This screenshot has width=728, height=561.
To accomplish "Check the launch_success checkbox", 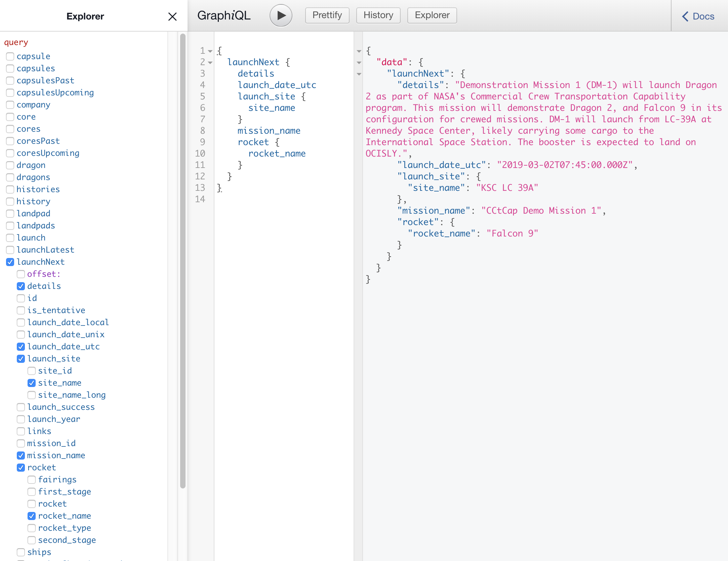I will [21, 407].
